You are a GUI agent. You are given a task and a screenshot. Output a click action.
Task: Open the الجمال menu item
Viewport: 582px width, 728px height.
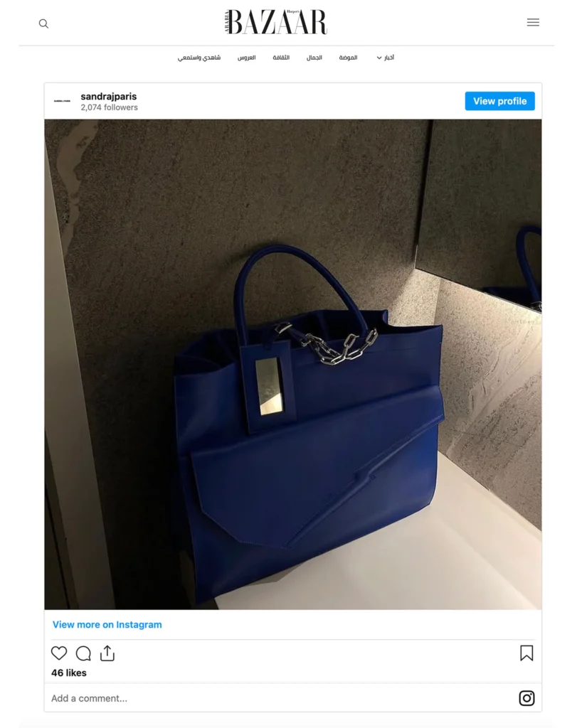pyautogui.click(x=314, y=58)
